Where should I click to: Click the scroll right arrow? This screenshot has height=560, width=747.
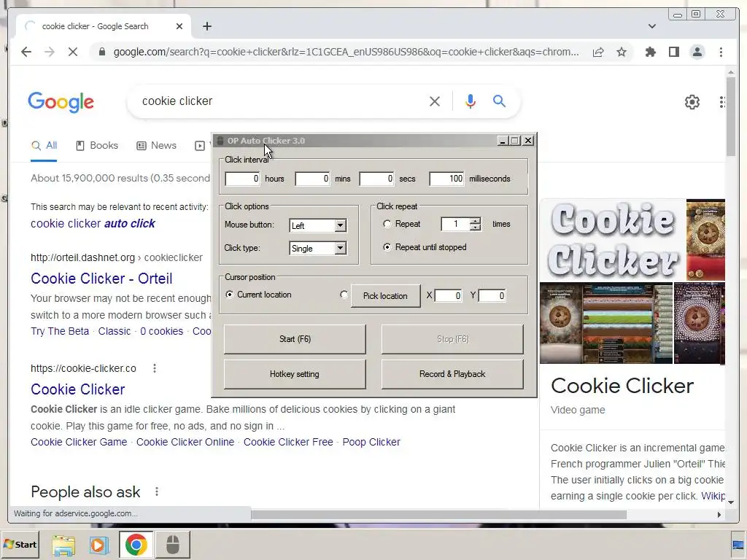[719, 515]
